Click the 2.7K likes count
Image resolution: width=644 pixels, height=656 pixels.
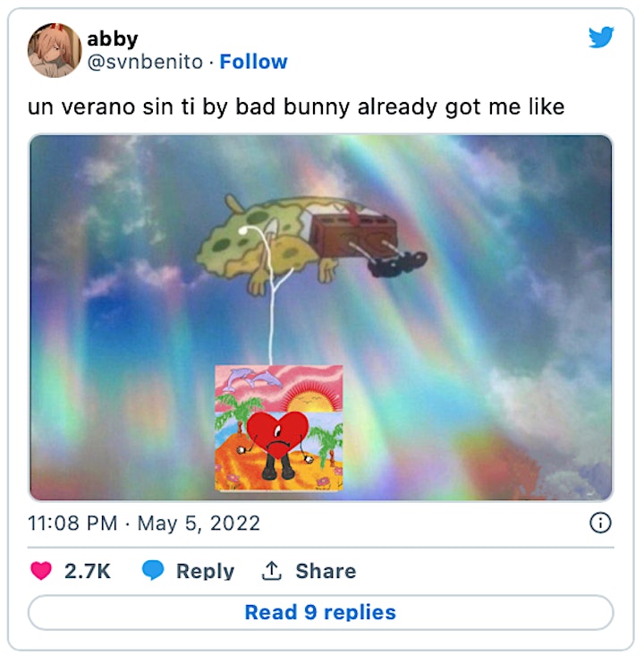click(88, 571)
